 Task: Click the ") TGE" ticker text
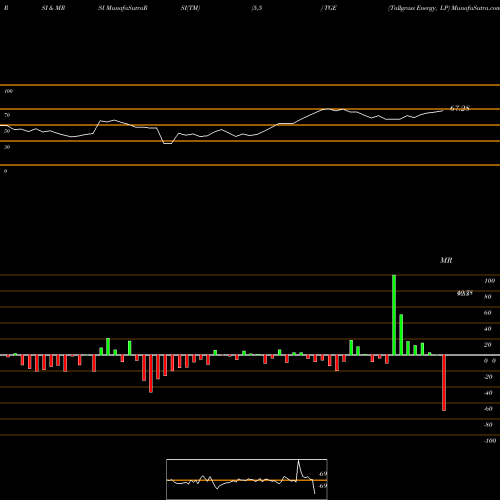(x=329, y=8)
